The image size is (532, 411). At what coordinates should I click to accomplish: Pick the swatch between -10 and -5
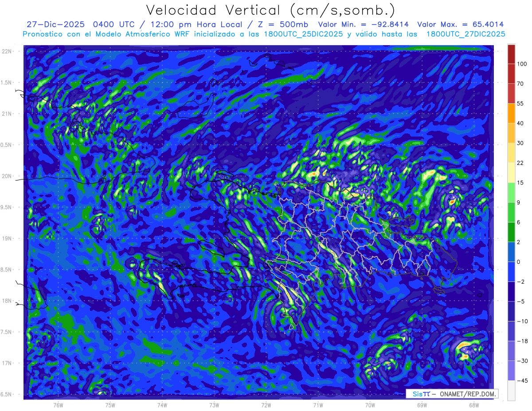(x=511, y=311)
